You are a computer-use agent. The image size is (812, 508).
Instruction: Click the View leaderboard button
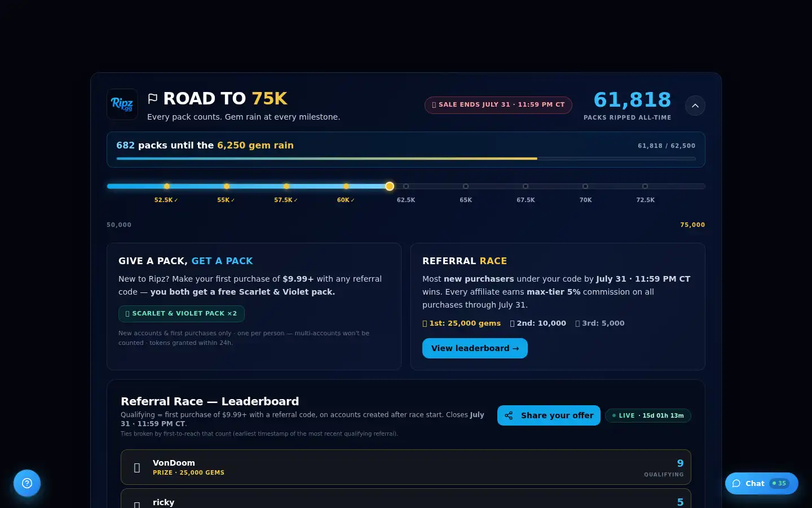click(475, 348)
